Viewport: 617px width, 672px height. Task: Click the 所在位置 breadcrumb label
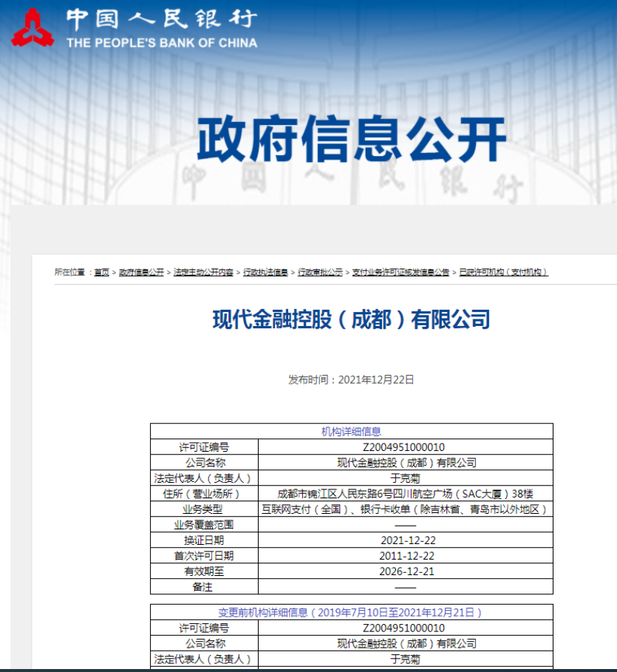click(x=70, y=272)
